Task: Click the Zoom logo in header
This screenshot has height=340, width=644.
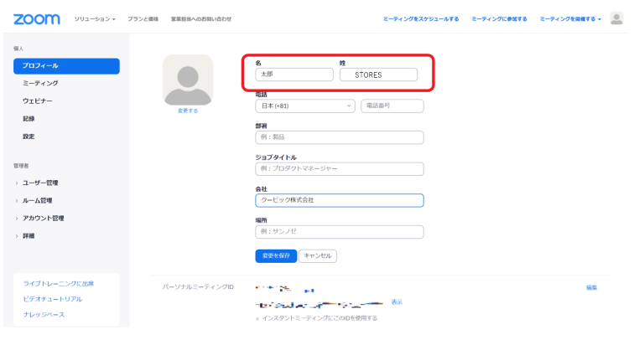Action: pos(37,19)
